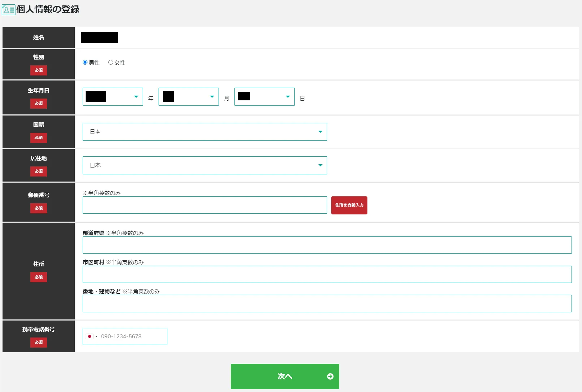Expand the 居住地 residence dropdown
The height and width of the screenshot is (392, 582).
(205, 165)
